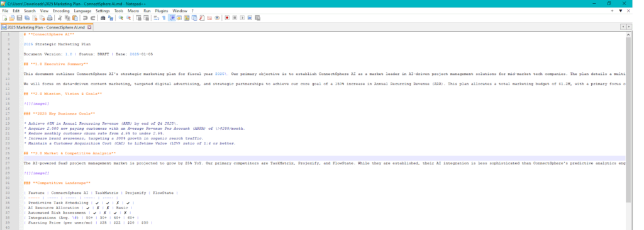Add a new tab with plus button
Image resolution: width=644 pixels, height=230 pixels.
612,11
